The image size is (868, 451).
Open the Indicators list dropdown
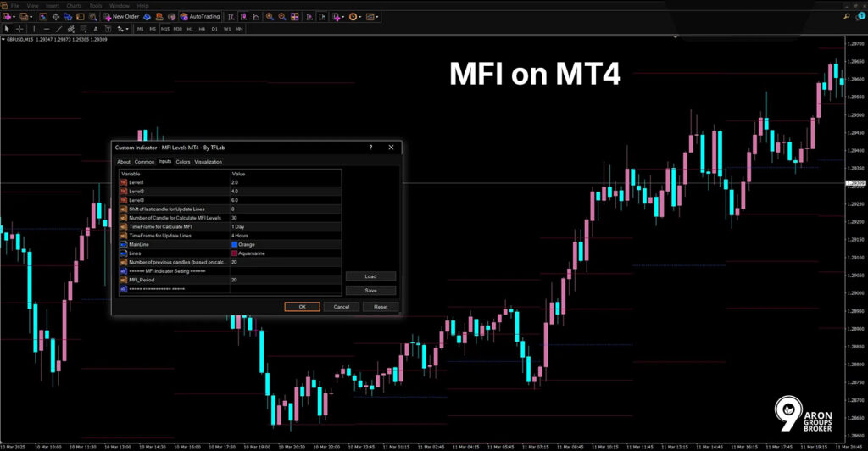[337, 17]
